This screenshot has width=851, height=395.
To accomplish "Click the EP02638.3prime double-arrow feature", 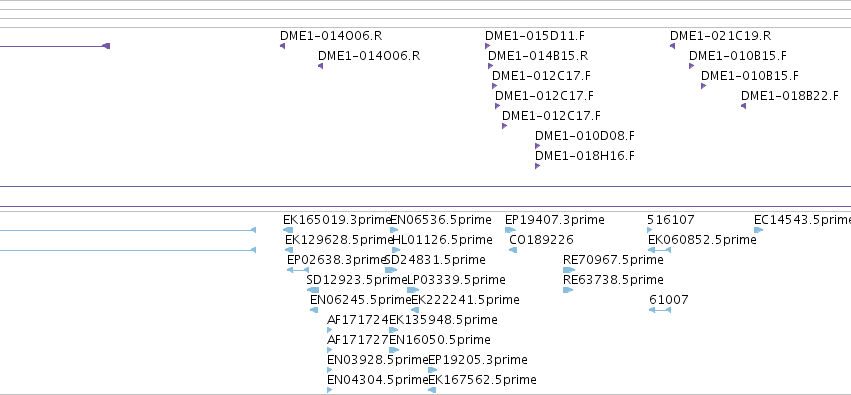I will coord(297,270).
